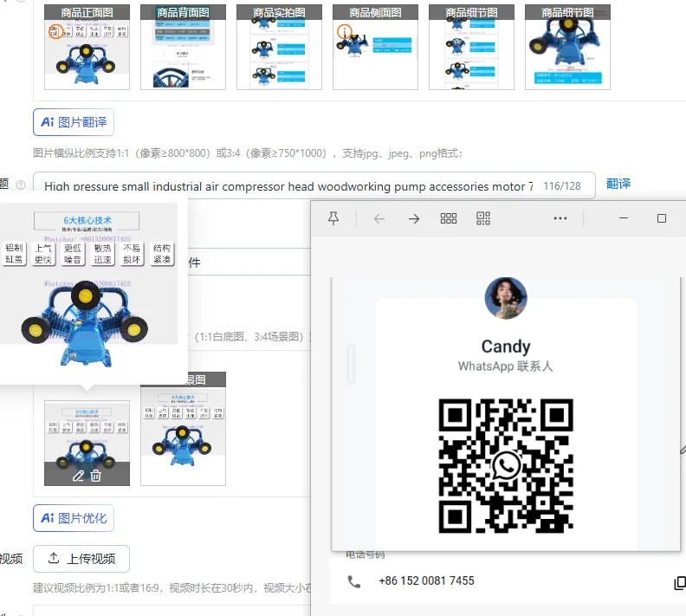
Task: Click the AI 图片优化 button
Action: [x=74, y=518]
